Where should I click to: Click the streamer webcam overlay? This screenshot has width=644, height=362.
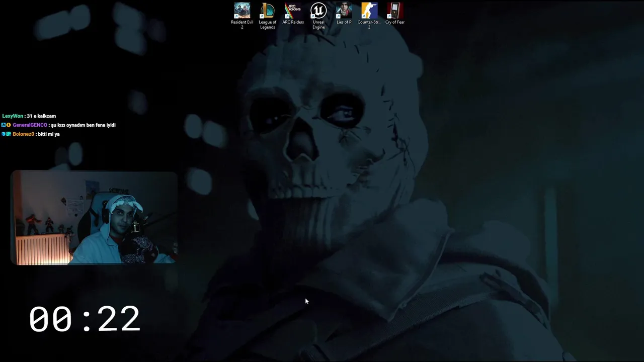pyautogui.click(x=94, y=217)
